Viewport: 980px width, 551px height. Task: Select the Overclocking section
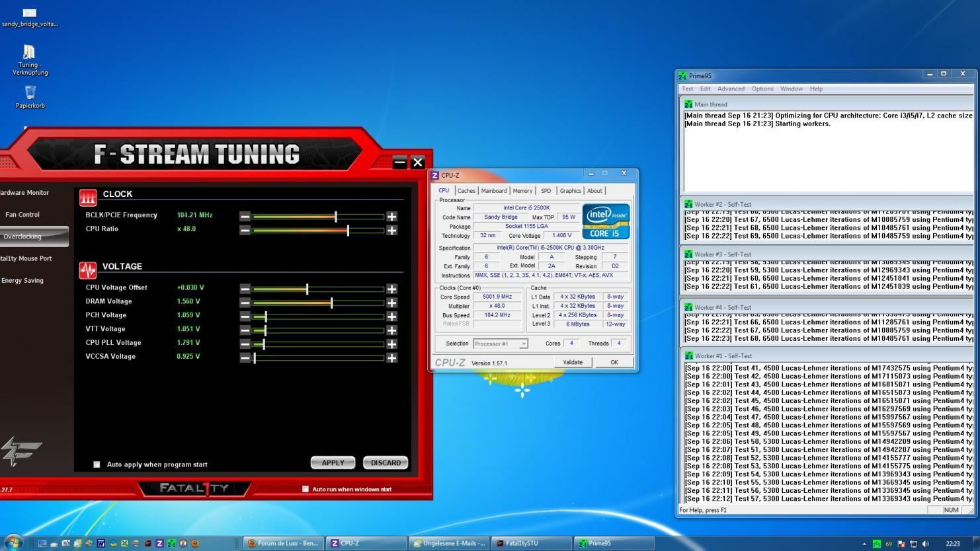point(33,237)
